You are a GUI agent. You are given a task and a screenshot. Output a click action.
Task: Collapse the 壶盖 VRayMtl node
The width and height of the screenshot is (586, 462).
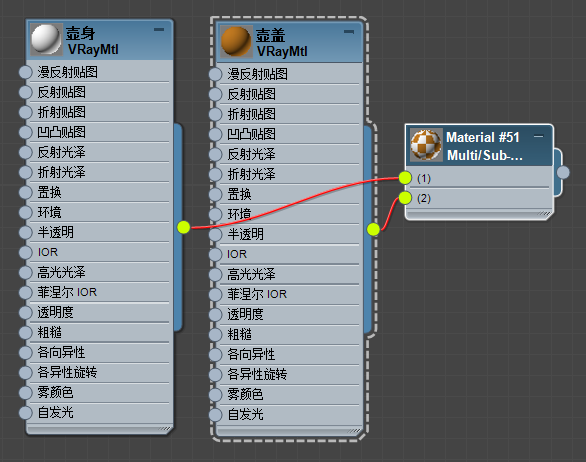coord(349,32)
